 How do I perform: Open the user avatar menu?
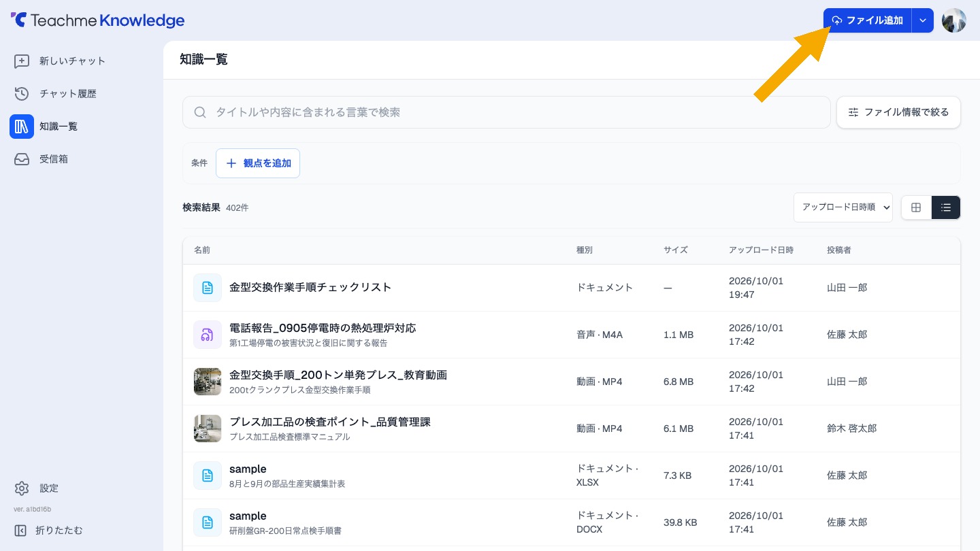(x=954, y=20)
